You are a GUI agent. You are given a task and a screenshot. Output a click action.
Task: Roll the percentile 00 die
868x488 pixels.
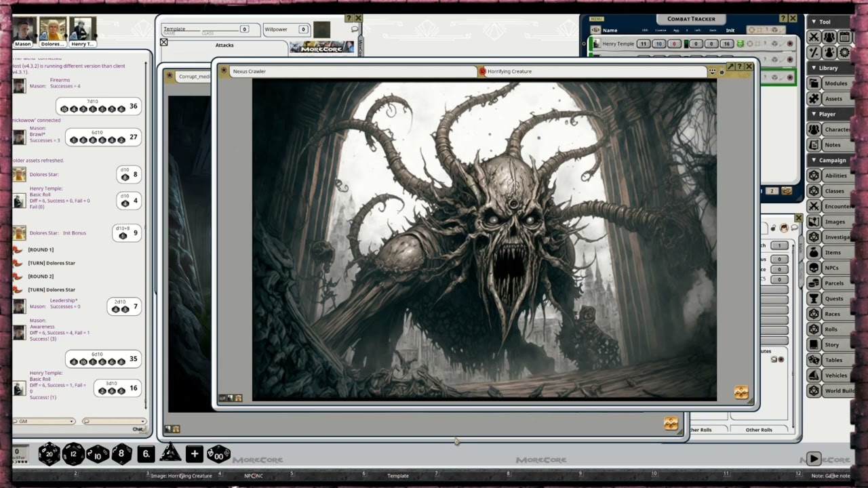pyautogui.click(x=218, y=453)
